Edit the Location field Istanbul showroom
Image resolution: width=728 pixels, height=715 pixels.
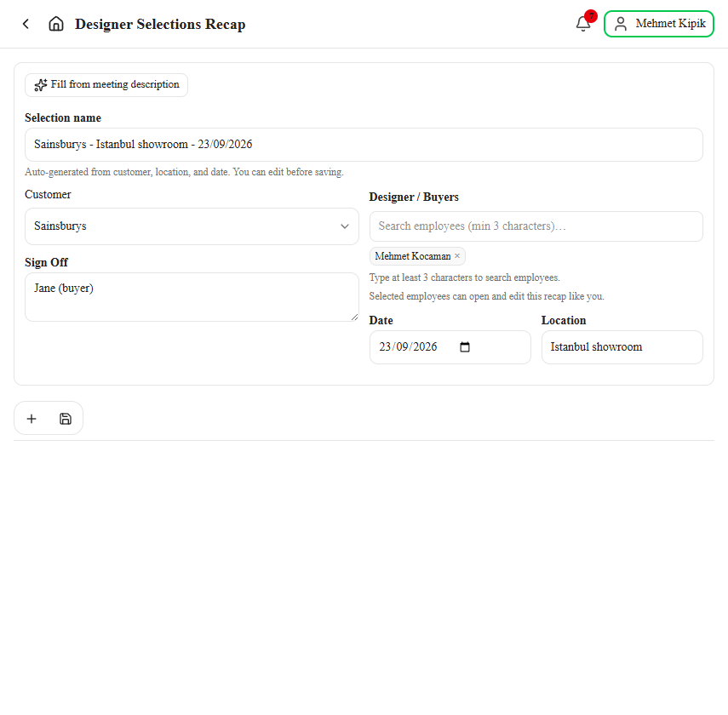pos(622,347)
